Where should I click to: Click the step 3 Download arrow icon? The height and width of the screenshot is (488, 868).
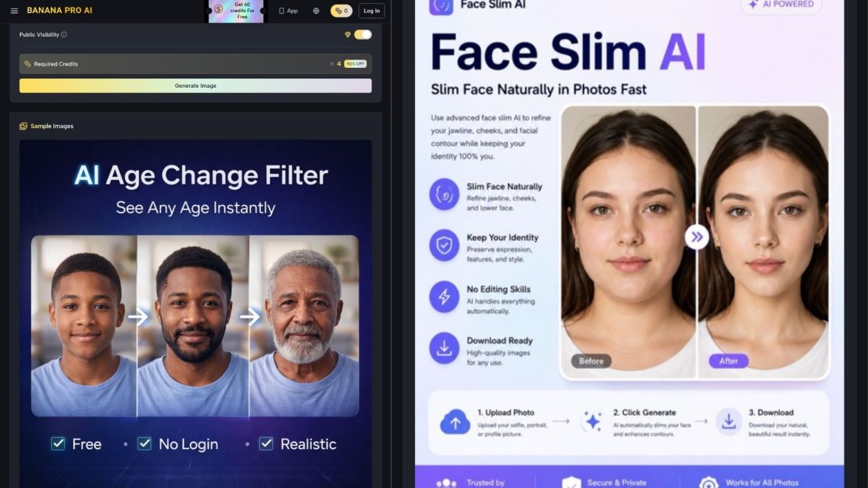tap(728, 422)
